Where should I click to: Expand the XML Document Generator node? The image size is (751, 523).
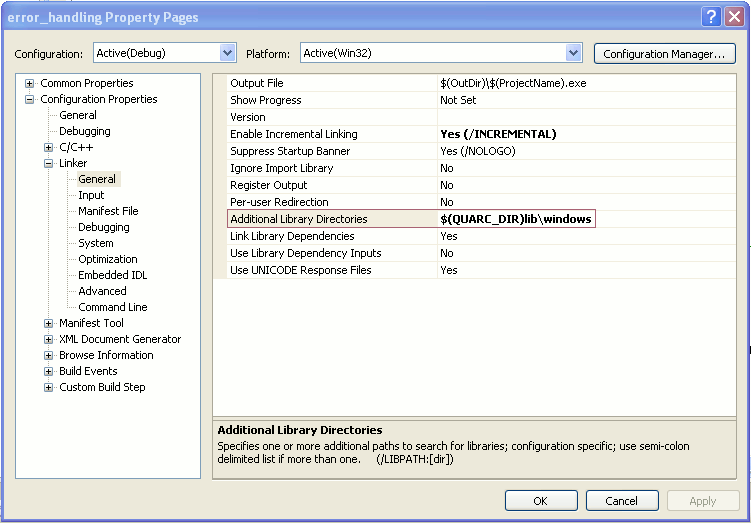49,339
